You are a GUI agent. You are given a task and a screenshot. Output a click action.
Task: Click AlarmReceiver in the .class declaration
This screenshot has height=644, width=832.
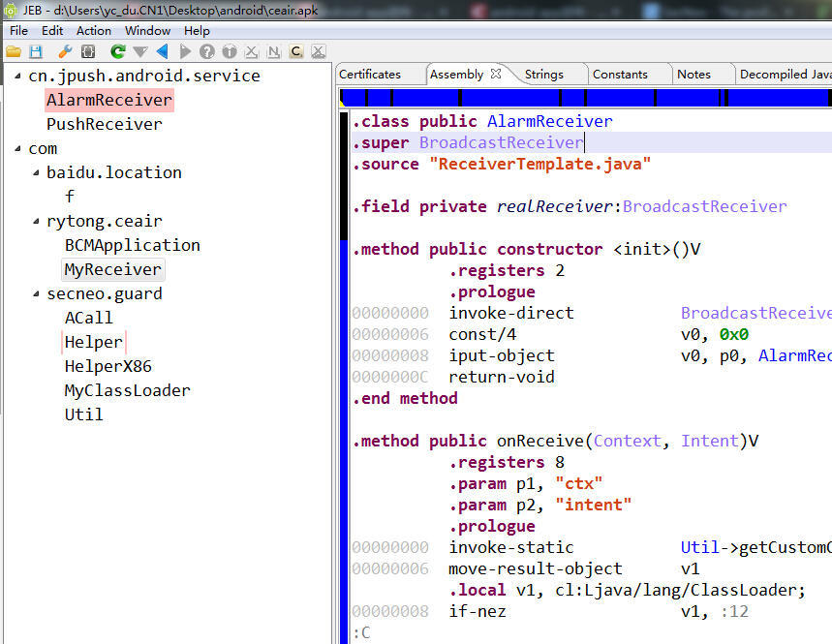550,121
